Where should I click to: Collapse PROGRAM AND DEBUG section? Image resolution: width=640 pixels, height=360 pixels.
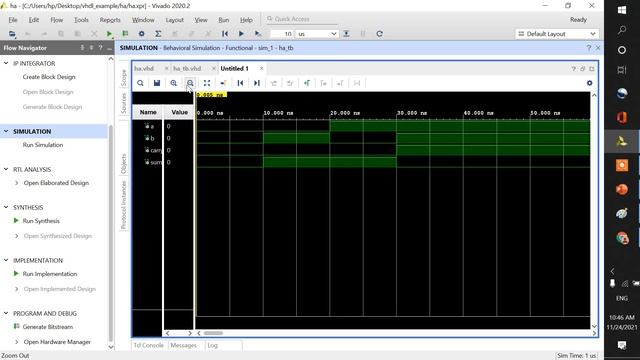click(6, 313)
